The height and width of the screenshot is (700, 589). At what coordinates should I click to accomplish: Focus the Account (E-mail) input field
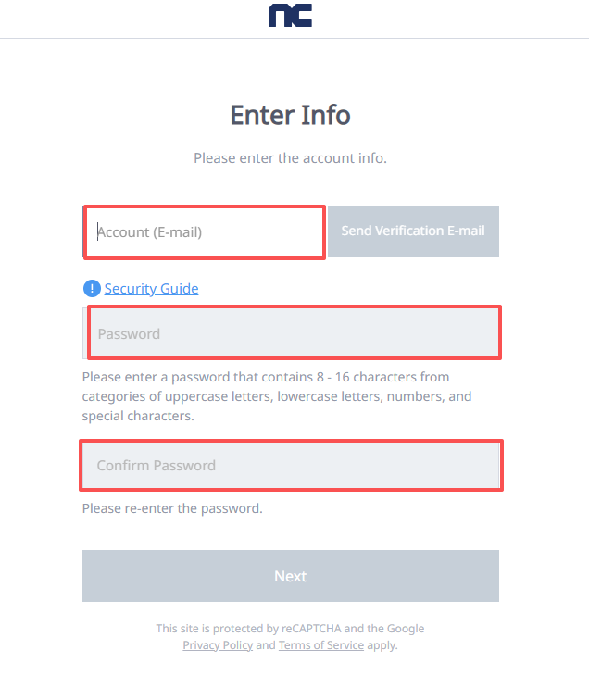pos(204,231)
